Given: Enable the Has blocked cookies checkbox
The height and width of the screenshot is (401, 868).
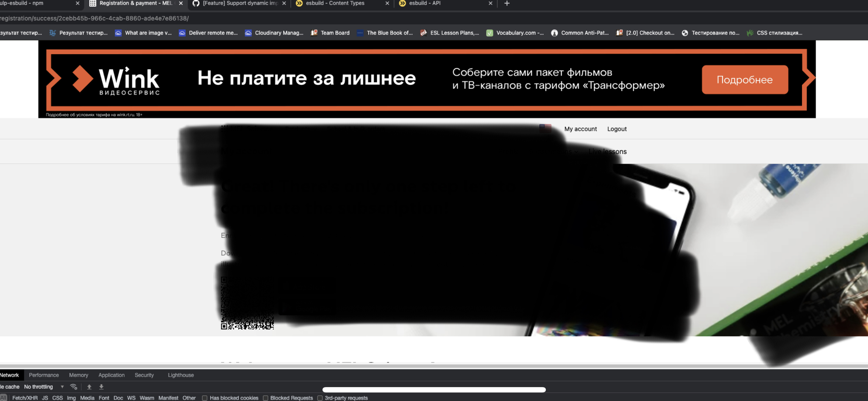Looking at the screenshot, I should tap(205, 398).
